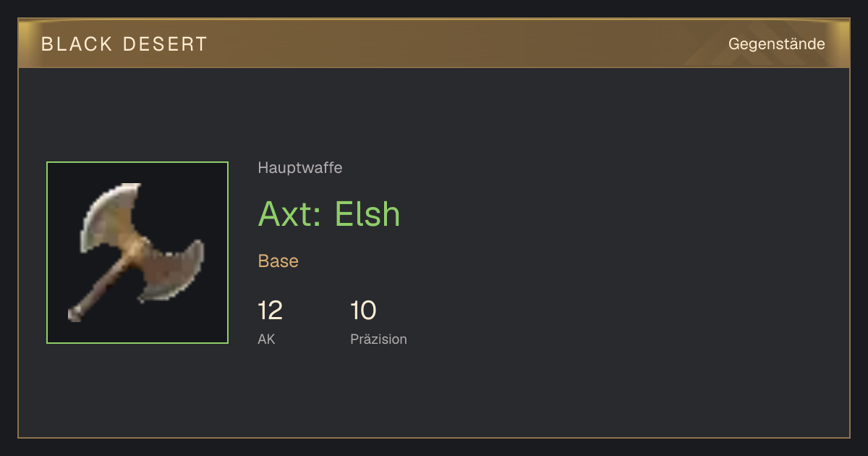Screen dimensions: 868x456
Task: Click the AK value 12
Action: point(270,311)
